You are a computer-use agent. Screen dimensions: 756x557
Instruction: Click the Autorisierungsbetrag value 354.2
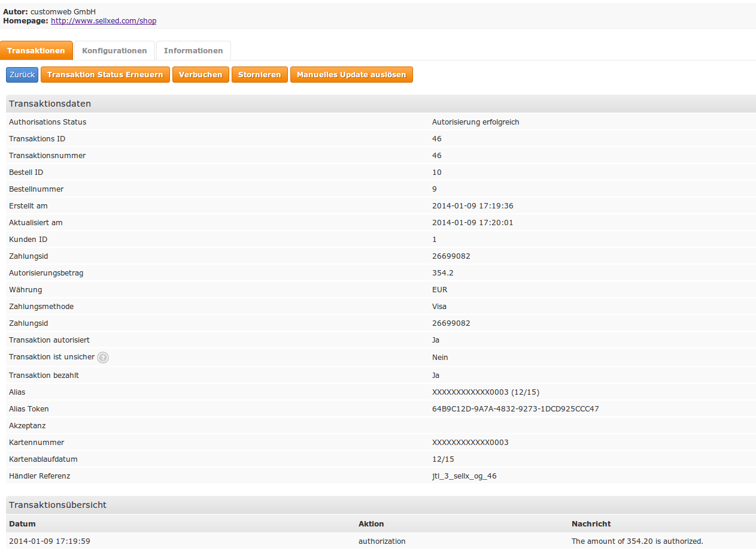coord(442,273)
